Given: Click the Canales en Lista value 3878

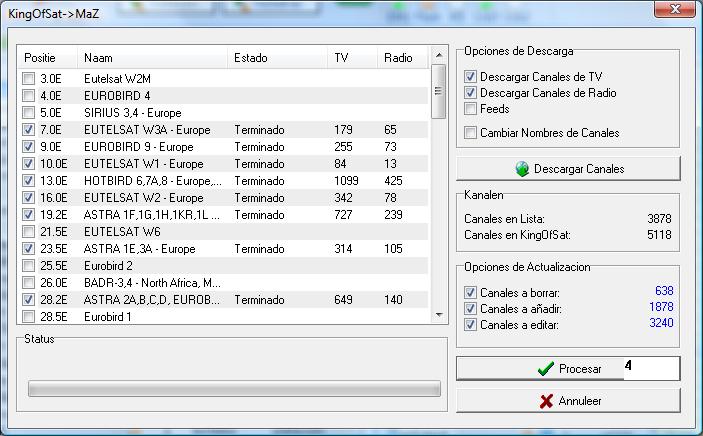Looking at the screenshot, I should [659, 219].
